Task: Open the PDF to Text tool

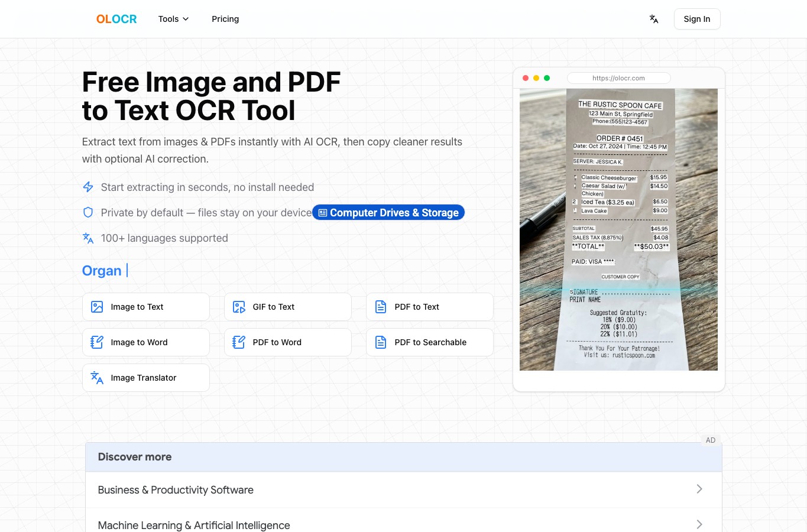Action: click(x=430, y=307)
